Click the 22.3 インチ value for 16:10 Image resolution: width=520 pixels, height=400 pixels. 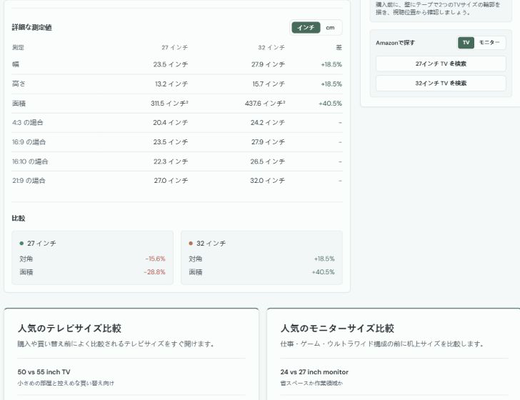(170, 162)
